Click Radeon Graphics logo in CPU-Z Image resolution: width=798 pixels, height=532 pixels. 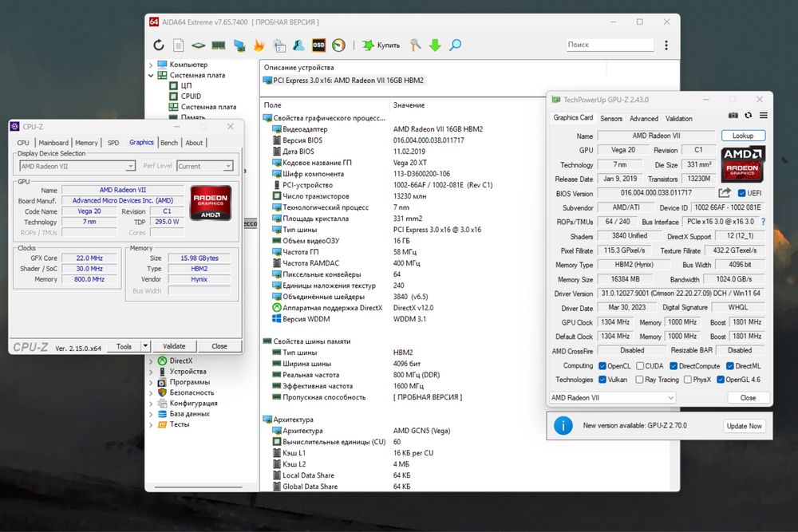pos(211,203)
